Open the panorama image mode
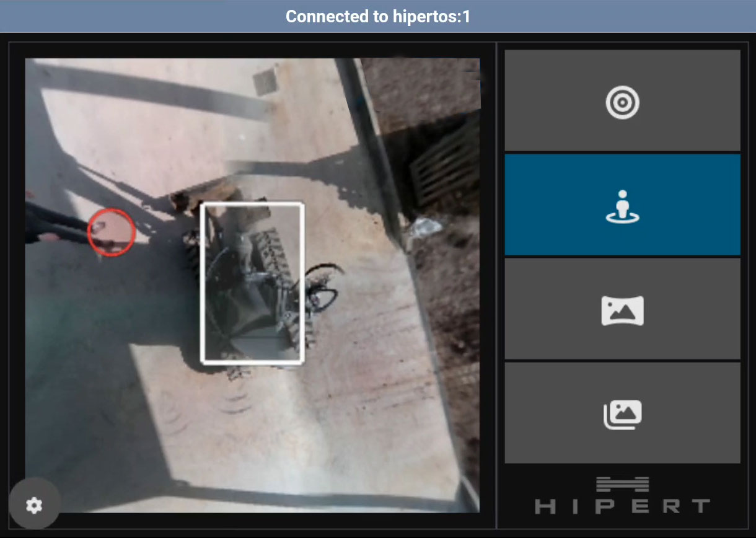The width and height of the screenshot is (756, 538). pos(622,309)
